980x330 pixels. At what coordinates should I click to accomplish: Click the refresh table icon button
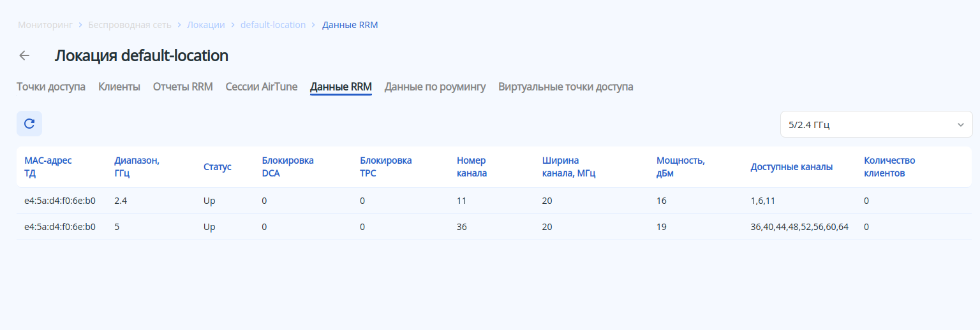pyautogui.click(x=29, y=124)
